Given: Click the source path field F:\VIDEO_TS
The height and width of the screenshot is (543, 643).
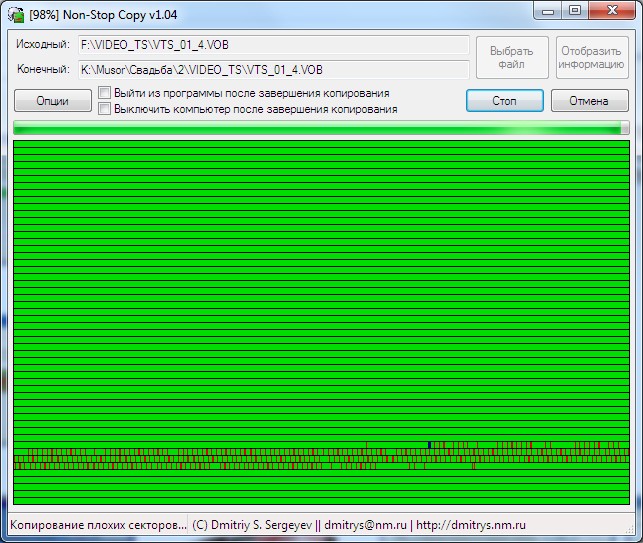Looking at the screenshot, I should click(274, 45).
